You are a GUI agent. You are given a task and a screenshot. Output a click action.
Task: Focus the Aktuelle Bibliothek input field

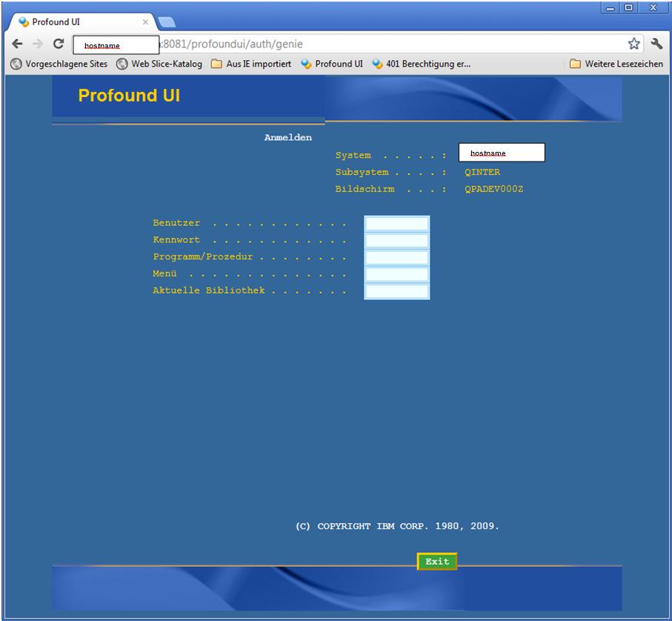pyautogui.click(x=397, y=291)
